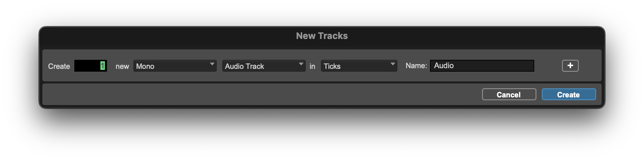Open the Ticks timebase menu
644x160 pixels.
(358, 66)
